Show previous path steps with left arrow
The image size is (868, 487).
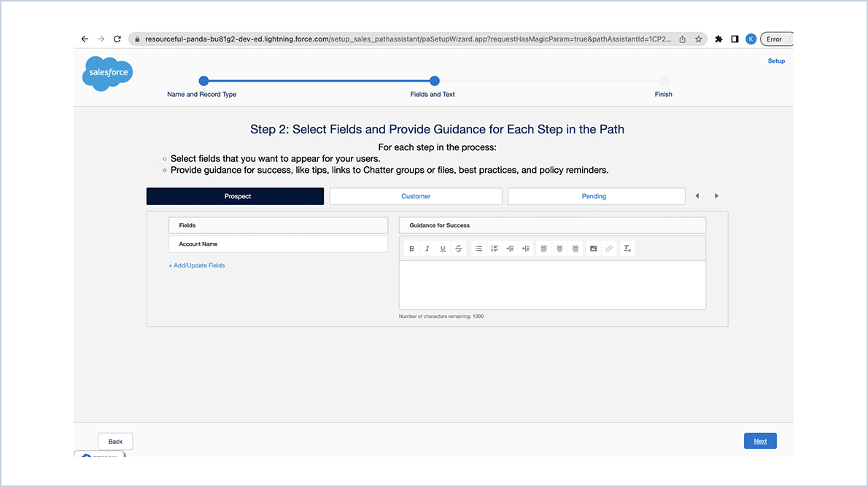pos(697,195)
